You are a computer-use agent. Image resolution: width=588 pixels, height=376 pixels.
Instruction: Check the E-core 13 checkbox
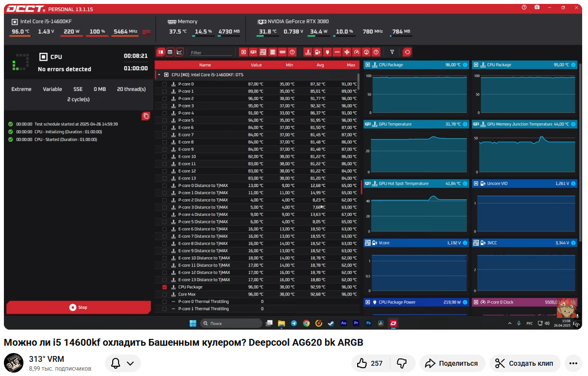(164, 178)
